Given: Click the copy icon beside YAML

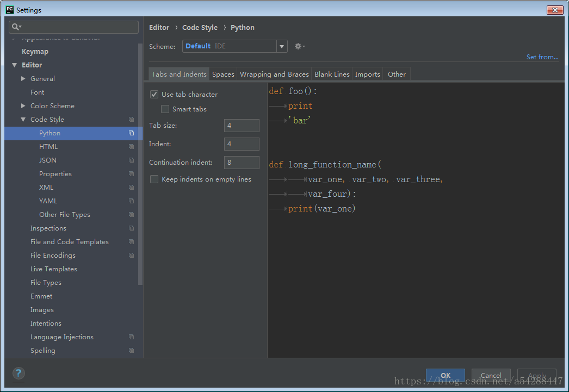Looking at the screenshot, I should (131, 201).
